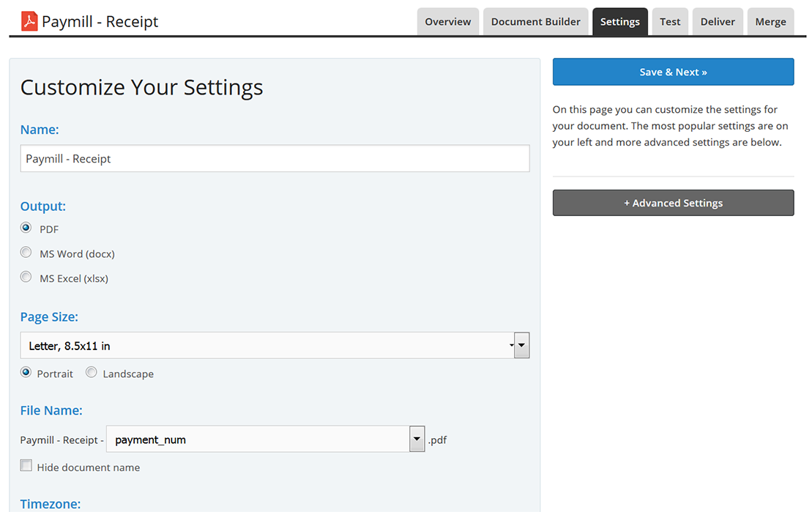Image resolution: width=812 pixels, height=512 pixels.
Task: Open the Deliver tab
Action: pyautogui.click(x=717, y=22)
